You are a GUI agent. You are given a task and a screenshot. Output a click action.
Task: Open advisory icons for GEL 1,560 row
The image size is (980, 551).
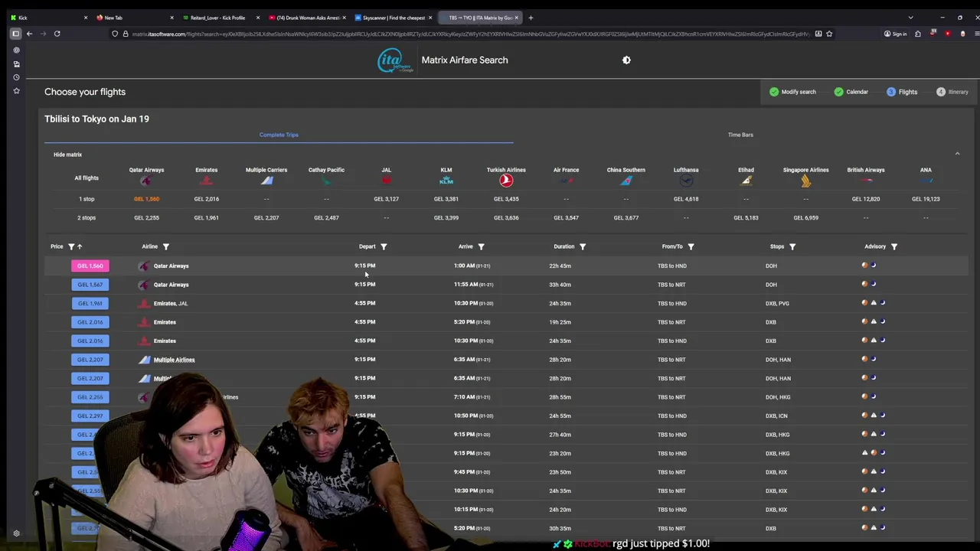[869, 266]
